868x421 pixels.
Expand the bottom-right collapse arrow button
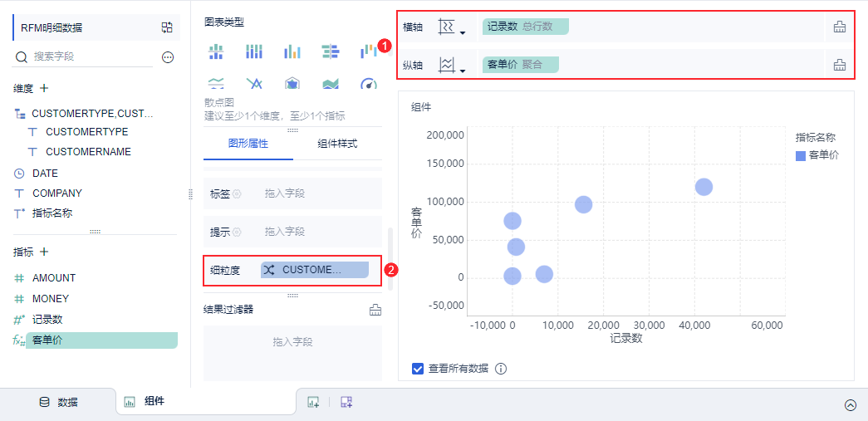coord(851,405)
